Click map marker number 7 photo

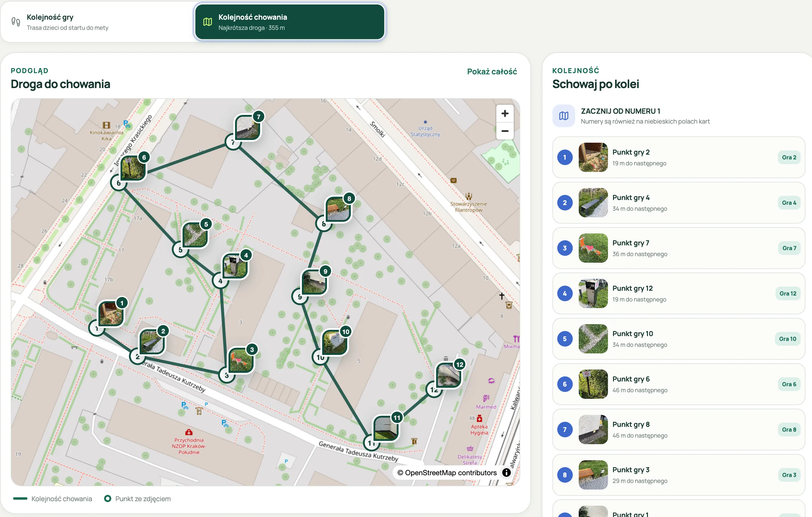[x=248, y=127]
